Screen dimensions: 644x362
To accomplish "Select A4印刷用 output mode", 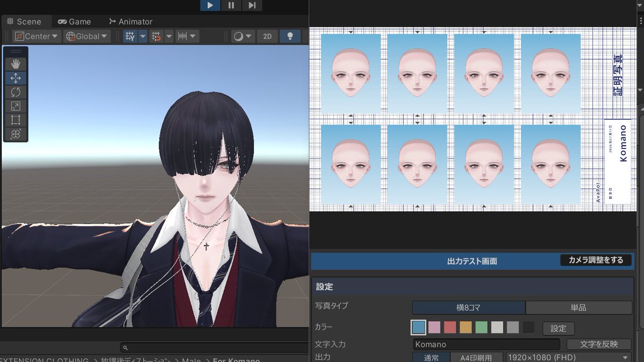I will [x=477, y=357].
